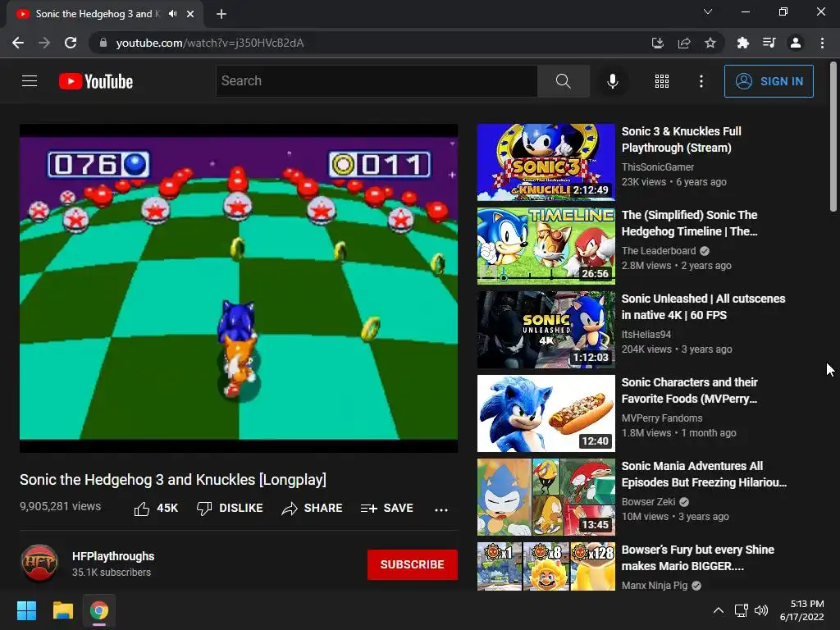Open 'Sonic Unleashed | All cutscenes' title
This screenshot has width=840, height=630.
(703, 307)
